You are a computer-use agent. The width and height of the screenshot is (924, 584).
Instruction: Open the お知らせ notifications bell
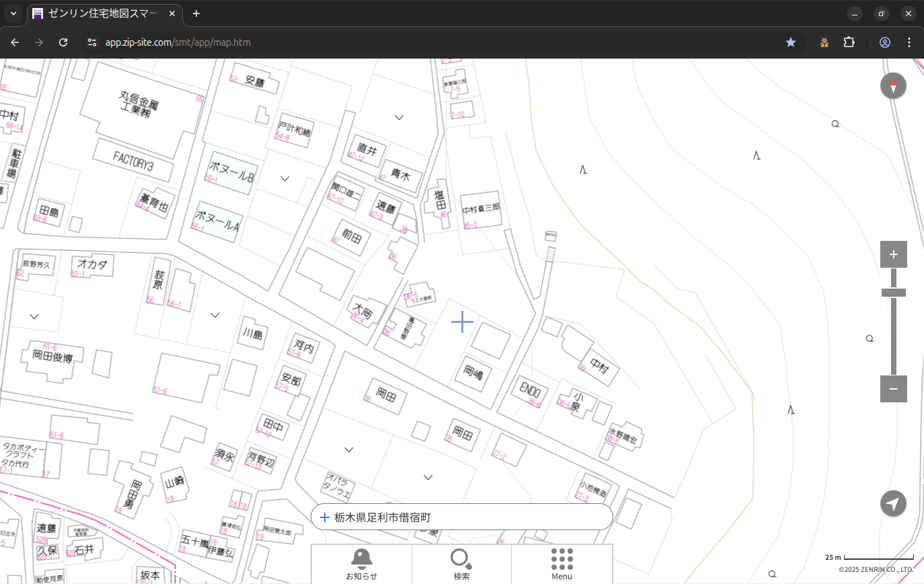[361, 564]
